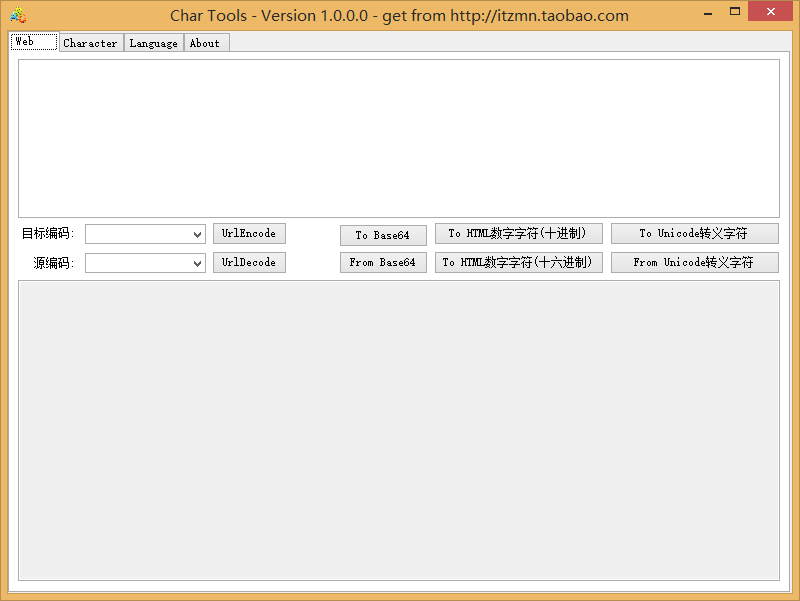Close the Char Tools window
The width and height of the screenshot is (800, 601).
pos(770,11)
